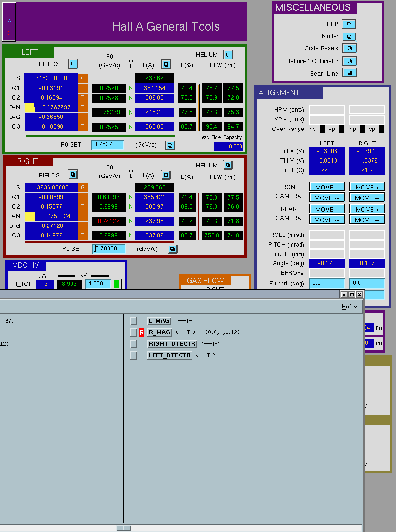Toggle the R_MAG checkbox
This screenshot has height=532, width=396.
pyautogui.click(x=133, y=332)
